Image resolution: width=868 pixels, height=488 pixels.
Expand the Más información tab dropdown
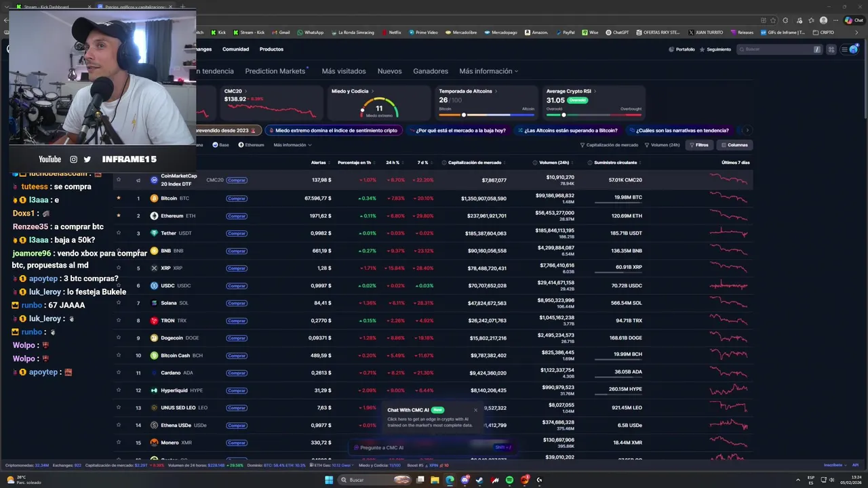[488, 71]
